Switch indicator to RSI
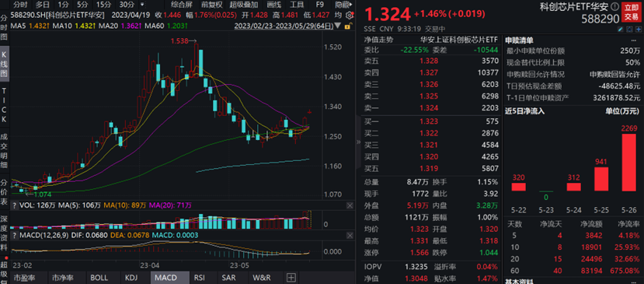This screenshot has height=284, width=644. point(199,278)
